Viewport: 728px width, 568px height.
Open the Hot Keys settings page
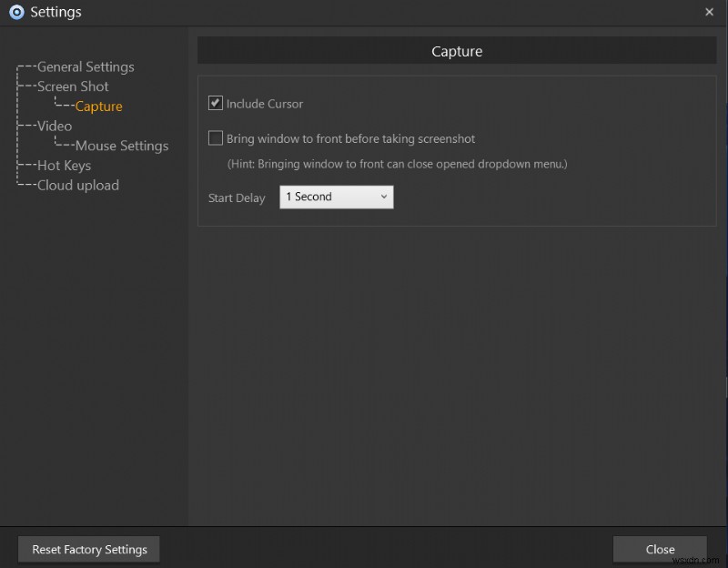(x=64, y=165)
